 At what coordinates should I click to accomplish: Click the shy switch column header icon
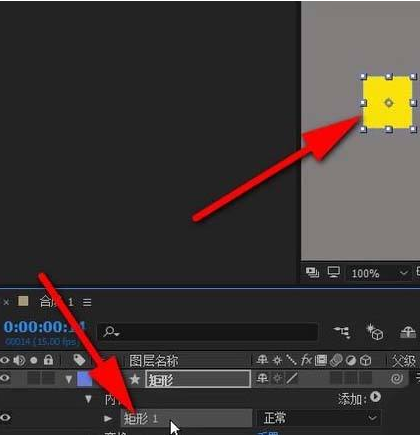262,360
